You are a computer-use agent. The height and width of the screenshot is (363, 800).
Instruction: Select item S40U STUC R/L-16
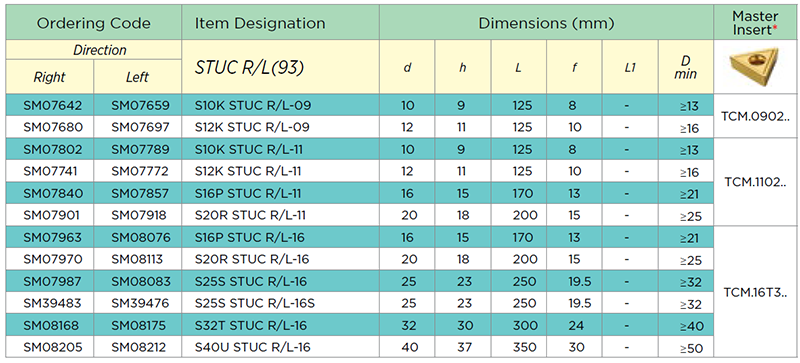pos(253,348)
